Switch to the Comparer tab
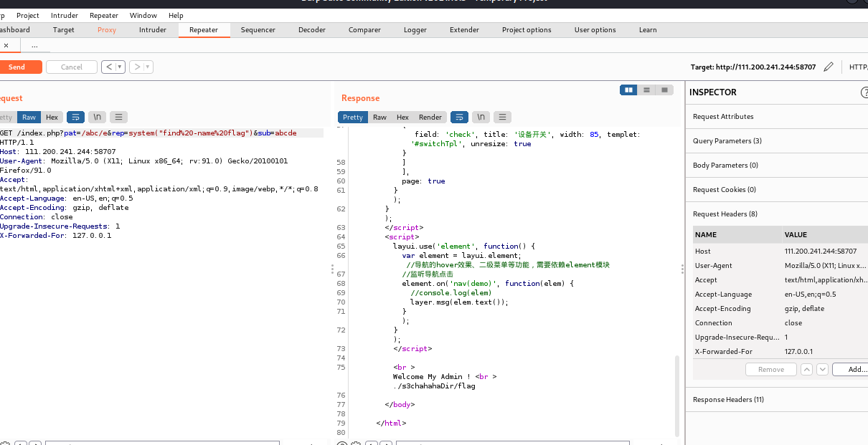Screen dimensions: 868x445 coord(365,30)
